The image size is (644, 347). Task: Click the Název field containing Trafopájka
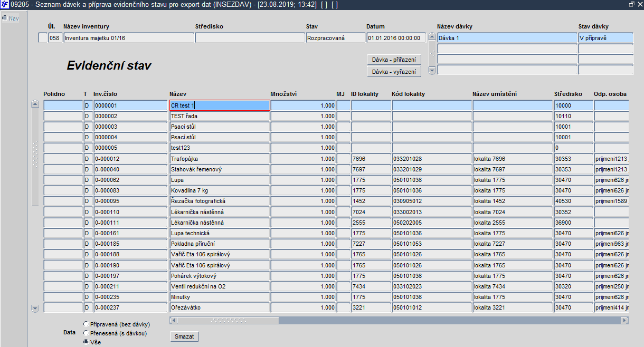click(x=219, y=159)
